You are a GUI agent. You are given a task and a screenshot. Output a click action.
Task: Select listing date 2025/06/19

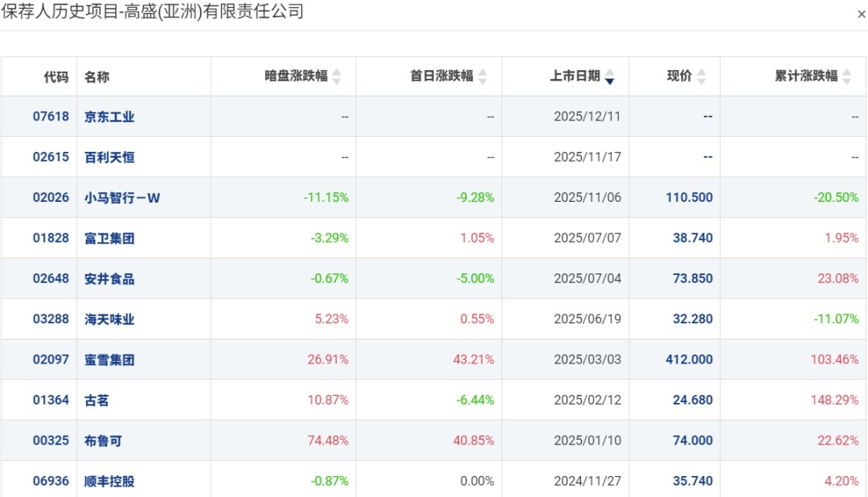click(588, 318)
